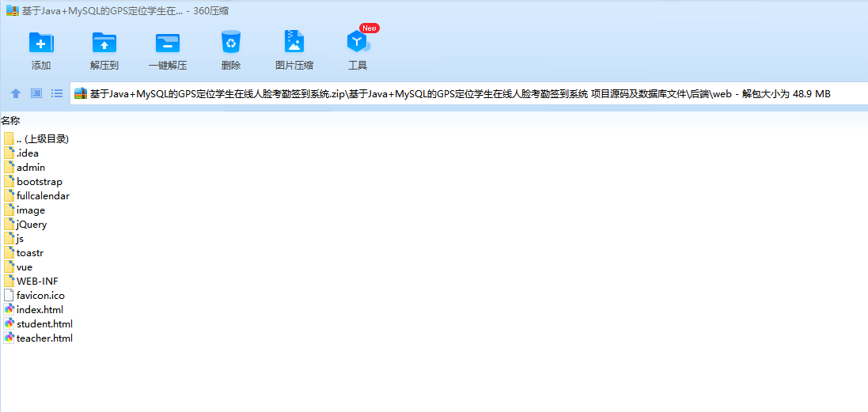Click the student.html browser file icon

(x=9, y=324)
